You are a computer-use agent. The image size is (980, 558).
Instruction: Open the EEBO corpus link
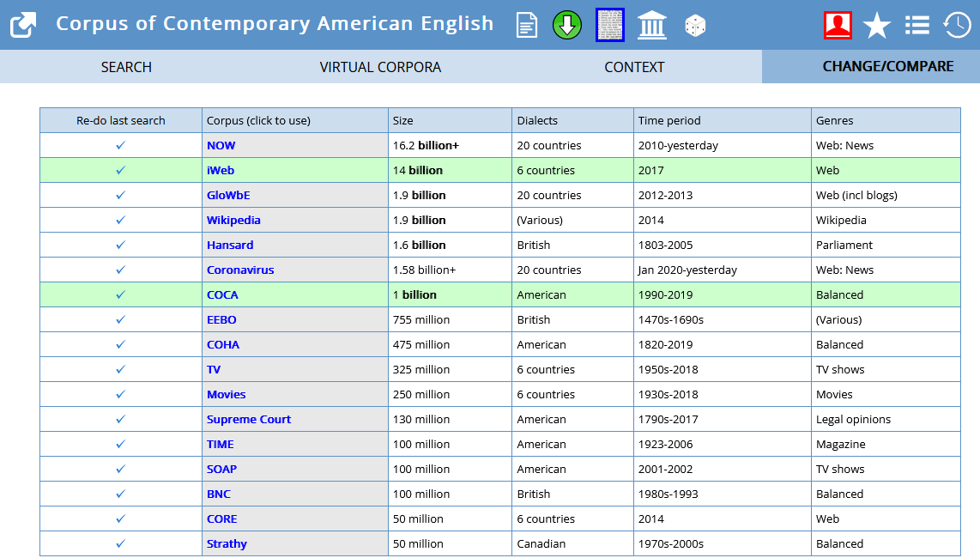[x=221, y=319]
